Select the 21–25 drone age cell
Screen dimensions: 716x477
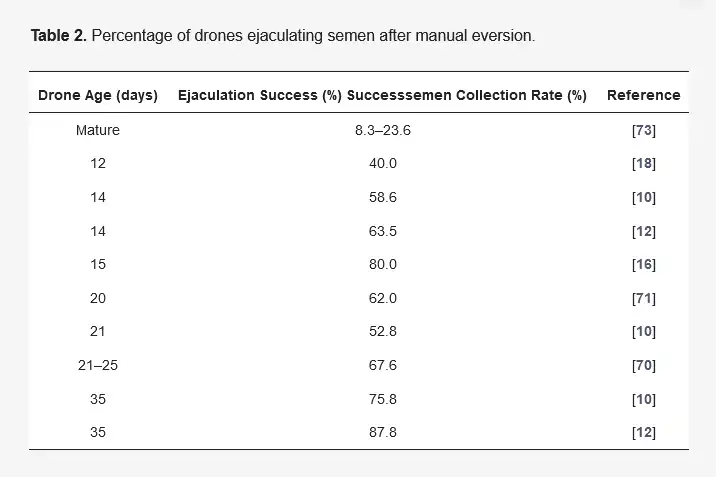[98, 365]
